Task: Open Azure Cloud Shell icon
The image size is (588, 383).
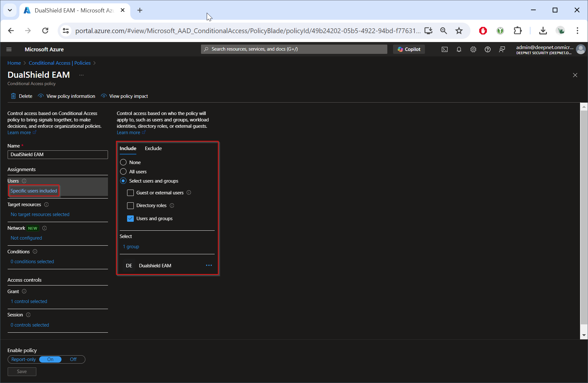Action: point(444,49)
